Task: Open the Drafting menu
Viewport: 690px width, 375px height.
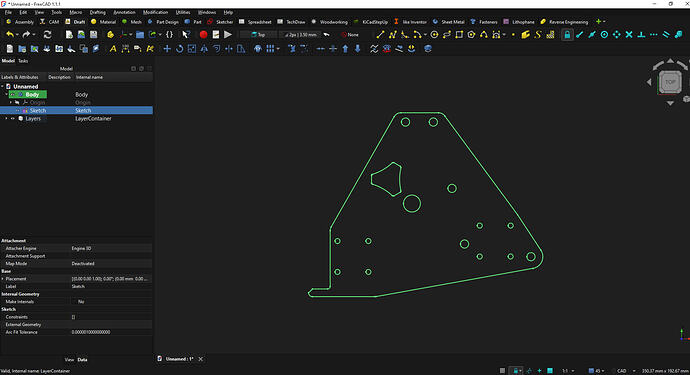Action: coord(98,12)
